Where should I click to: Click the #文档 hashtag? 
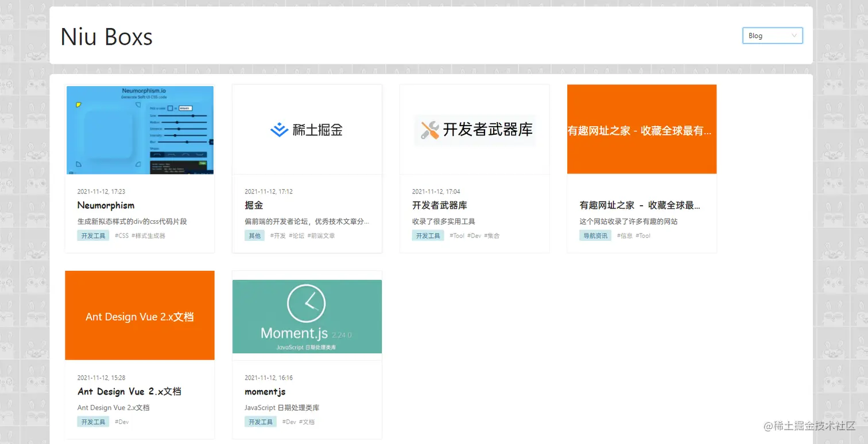(x=307, y=422)
